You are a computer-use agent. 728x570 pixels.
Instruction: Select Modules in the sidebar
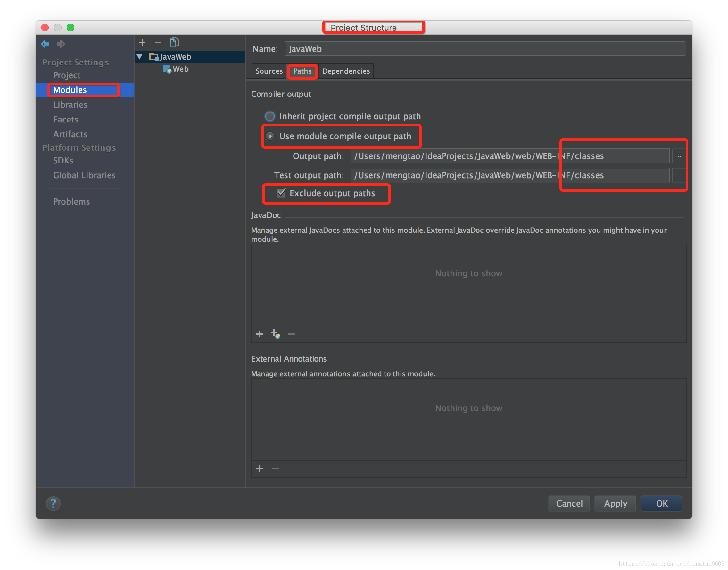[85, 90]
